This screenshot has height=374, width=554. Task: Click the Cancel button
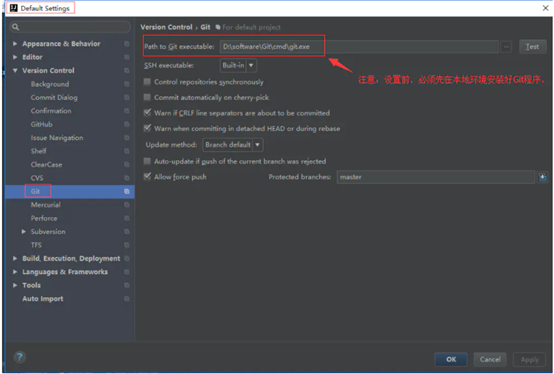click(490, 360)
